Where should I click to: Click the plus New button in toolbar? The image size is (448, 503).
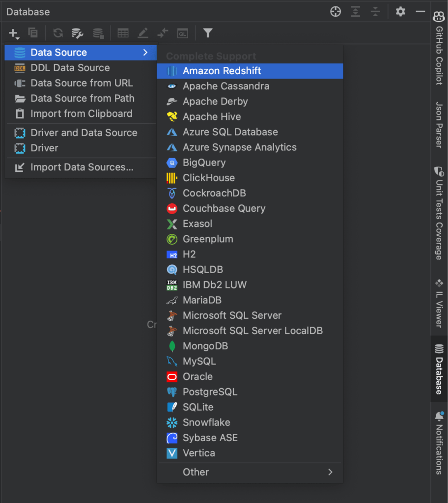pyautogui.click(x=14, y=33)
